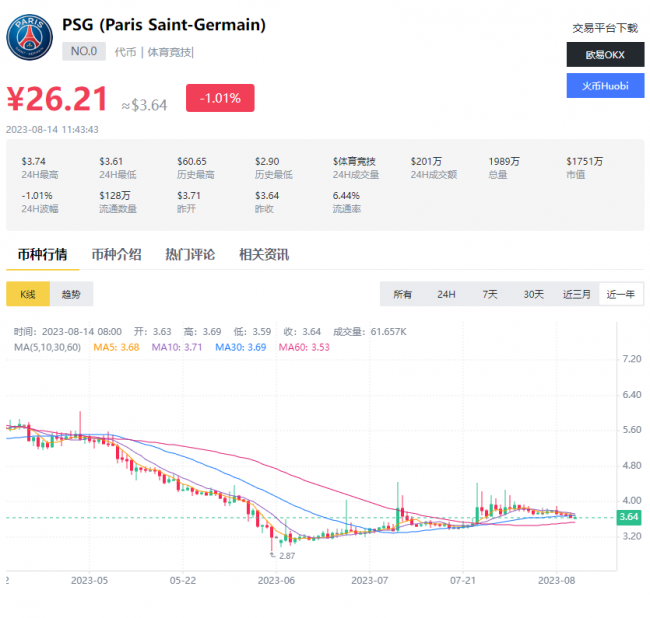The height and width of the screenshot is (618, 650).
Task: Click the $1751万 市值 value
Action: [585, 161]
